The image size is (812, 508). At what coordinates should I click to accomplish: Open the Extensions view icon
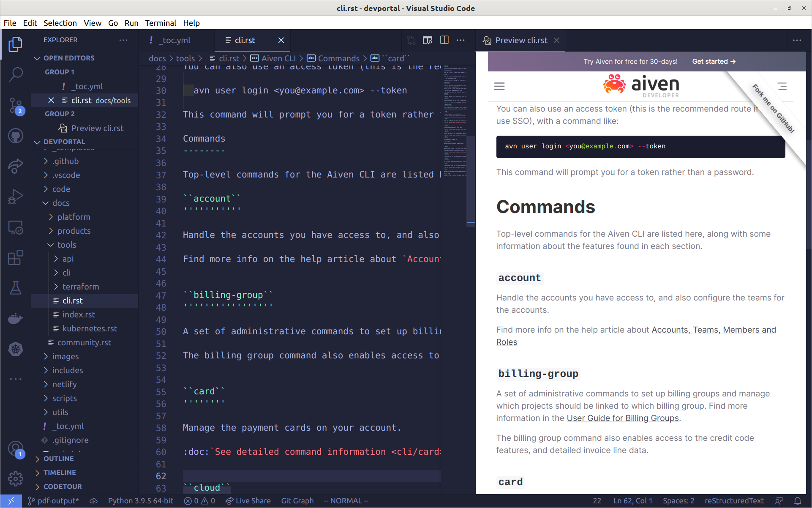coord(16,257)
